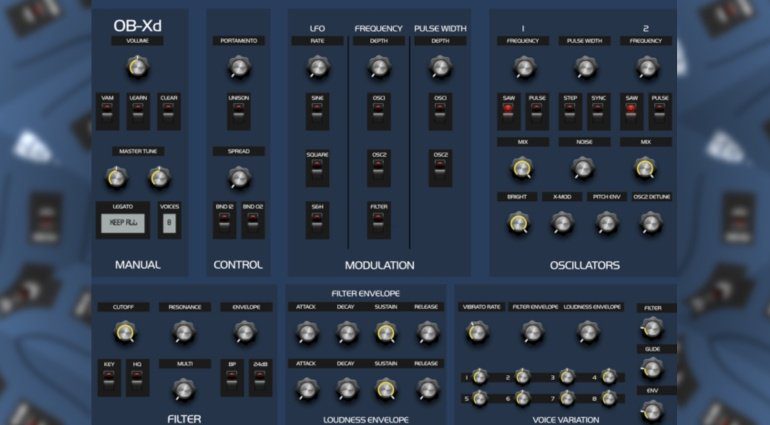This screenshot has width=770, height=425.
Task: Click the filter Cutoff knob
Action: (124, 332)
